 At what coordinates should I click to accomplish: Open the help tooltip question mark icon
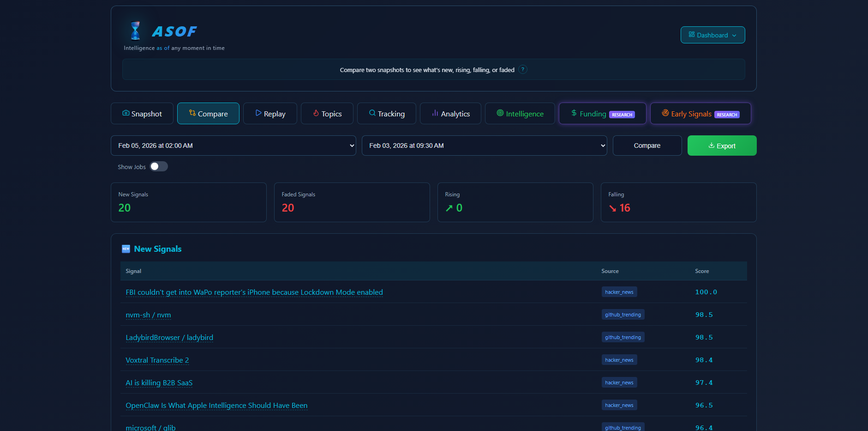tap(523, 69)
